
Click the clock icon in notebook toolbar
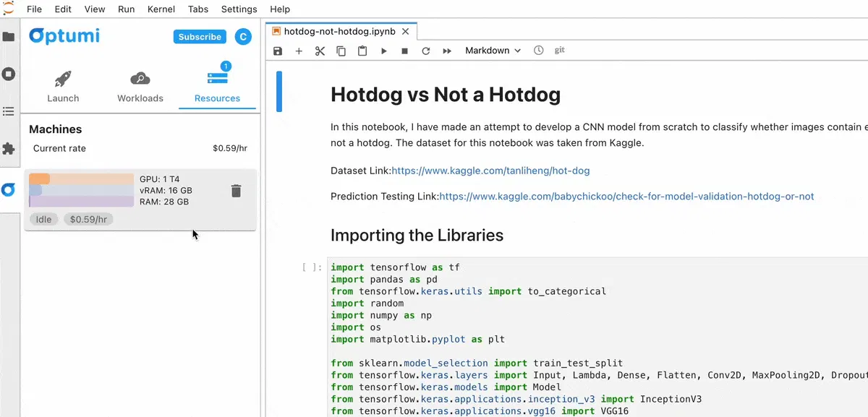point(538,51)
